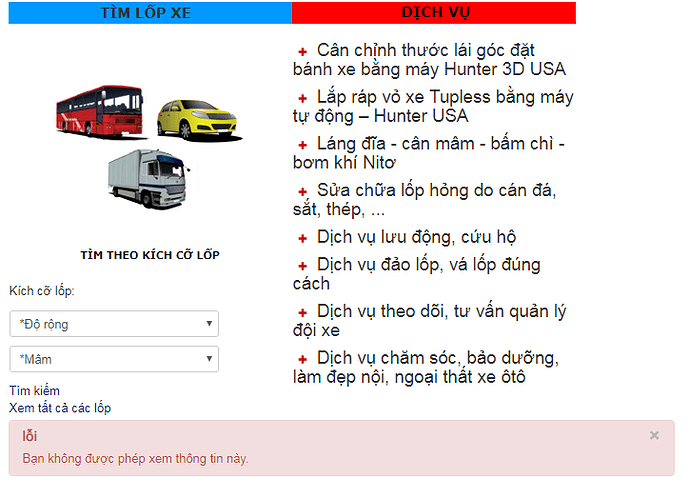Click the red bus image
Viewport: 690px width, 499px height.
pyautogui.click(x=100, y=111)
